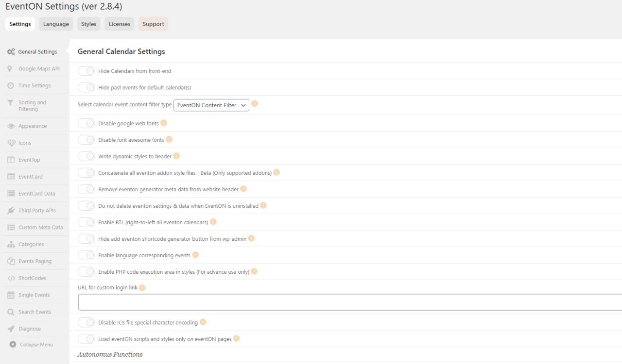Screen dimensions: 622x364
Task: Switch to the Language tab
Action: (x=56, y=24)
